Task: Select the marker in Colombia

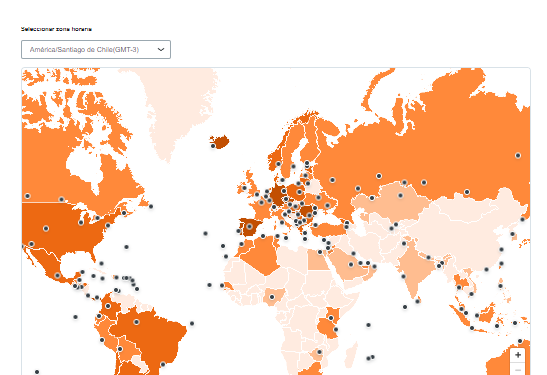Action: 108,306
